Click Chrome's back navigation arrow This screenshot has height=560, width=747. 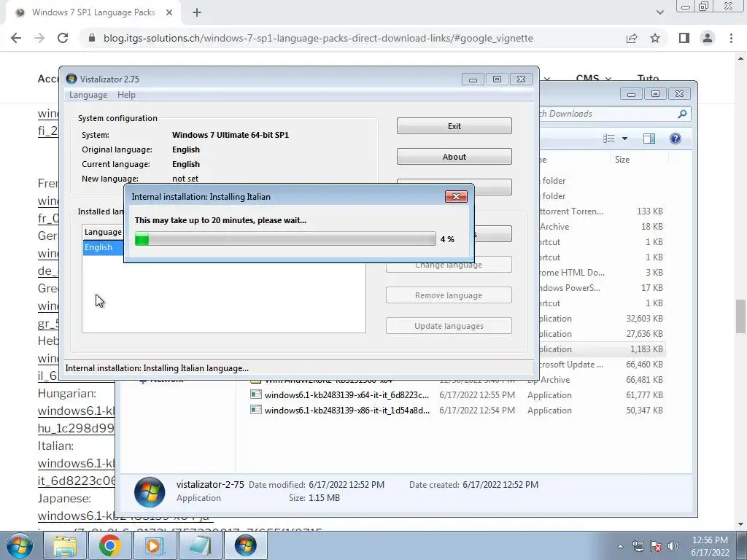coord(16,38)
